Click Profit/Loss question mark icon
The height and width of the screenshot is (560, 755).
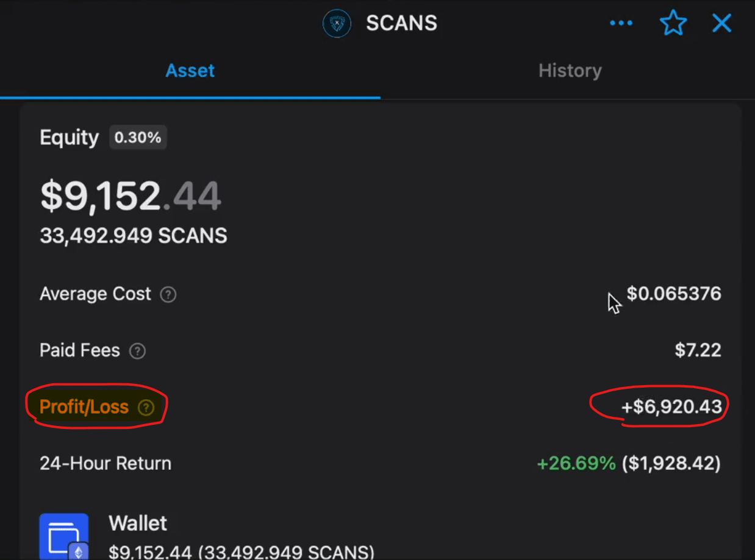146,408
